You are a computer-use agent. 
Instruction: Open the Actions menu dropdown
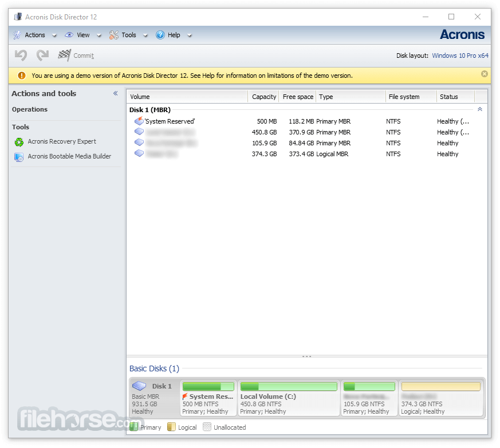tap(34, 35)
